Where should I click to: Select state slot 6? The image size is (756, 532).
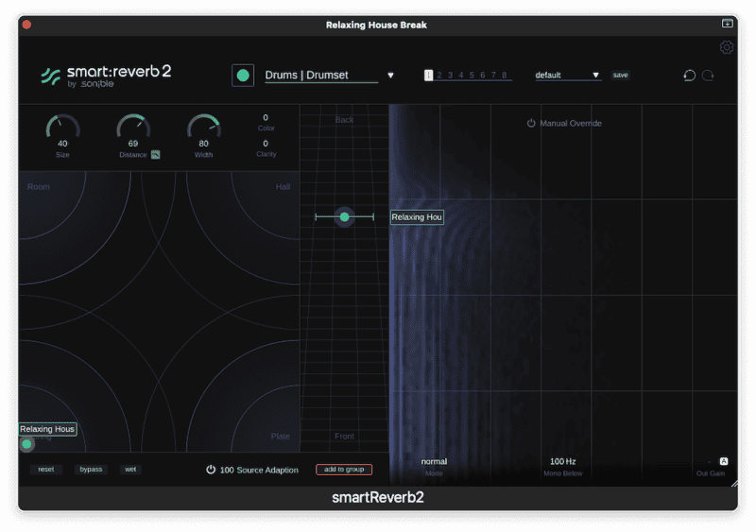point(483,76)
